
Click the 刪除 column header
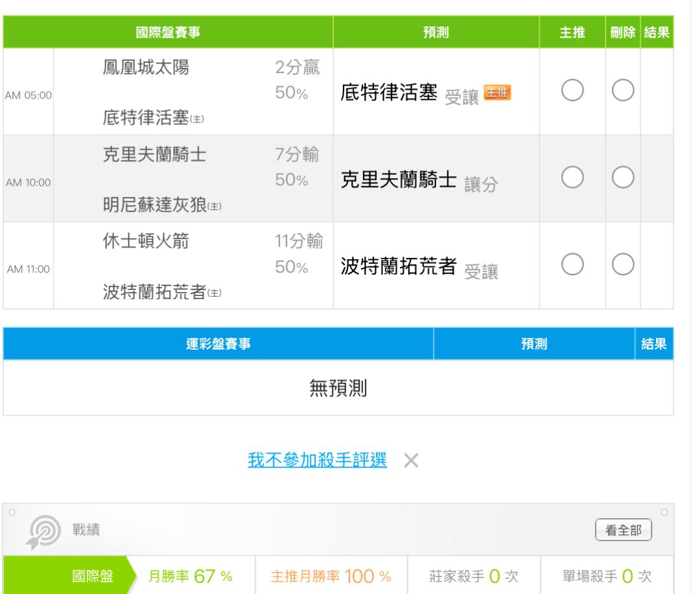tap(623, 32)
